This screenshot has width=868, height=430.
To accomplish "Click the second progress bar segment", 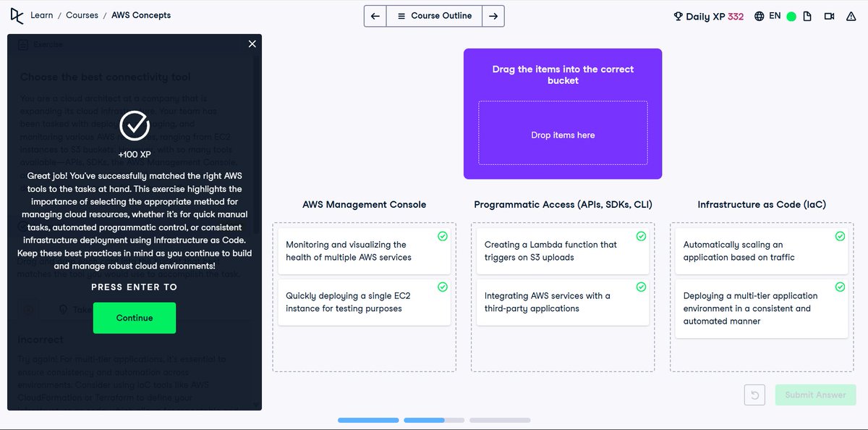I will coord(434,420).
